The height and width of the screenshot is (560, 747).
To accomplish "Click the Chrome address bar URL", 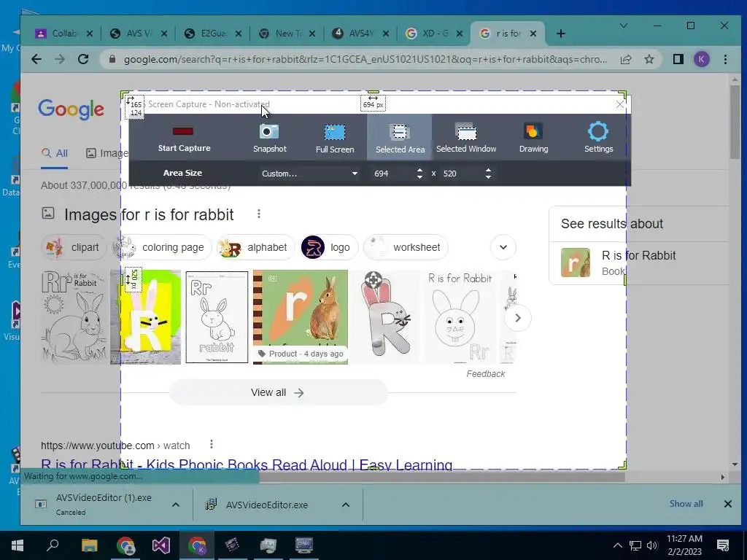I will [365, 60].
